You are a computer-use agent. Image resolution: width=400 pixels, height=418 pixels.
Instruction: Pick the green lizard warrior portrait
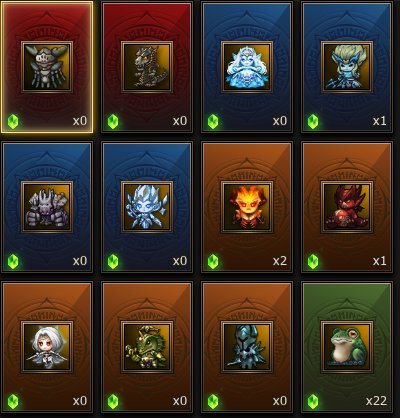147,347
